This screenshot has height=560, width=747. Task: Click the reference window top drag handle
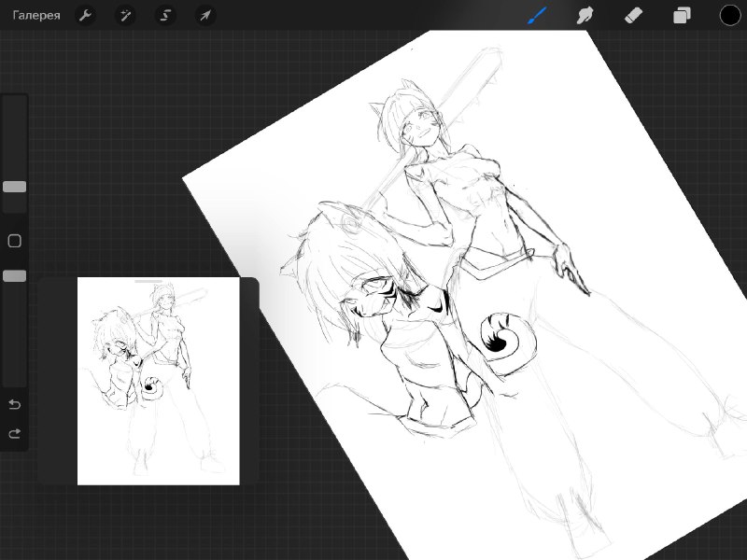tap(148, 282)
